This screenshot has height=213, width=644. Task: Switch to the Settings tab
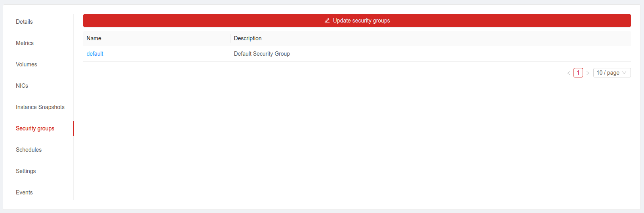pos(26,171)
